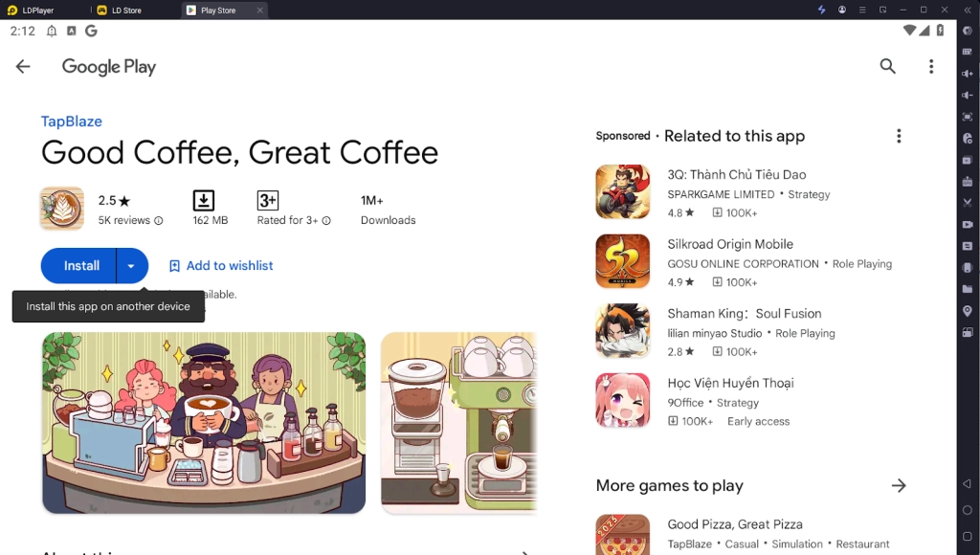Click Silkroad Origin Mobile app icon
This screenshot has width=980, height=555.
point(622,260)
